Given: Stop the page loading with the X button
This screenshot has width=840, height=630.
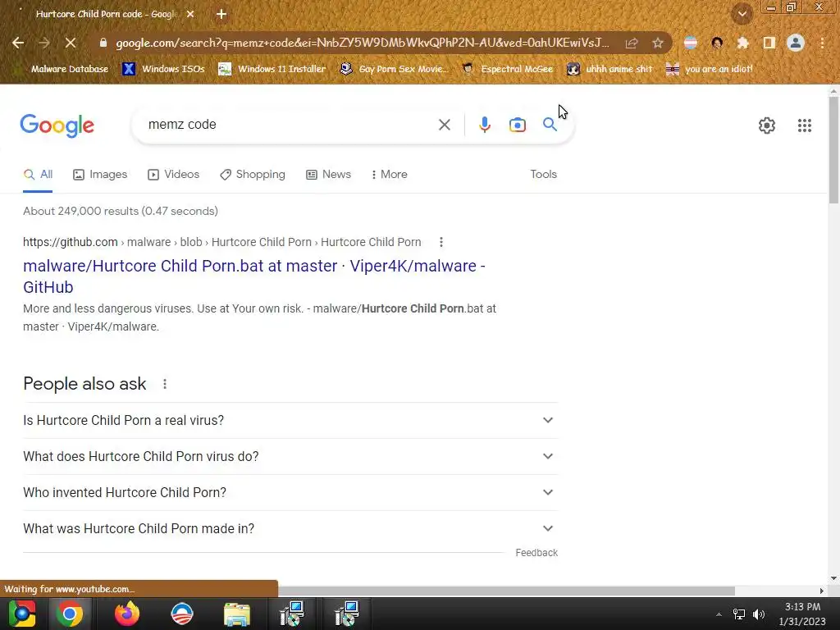Looking at the screenshot, I should [x=71, y=43].
